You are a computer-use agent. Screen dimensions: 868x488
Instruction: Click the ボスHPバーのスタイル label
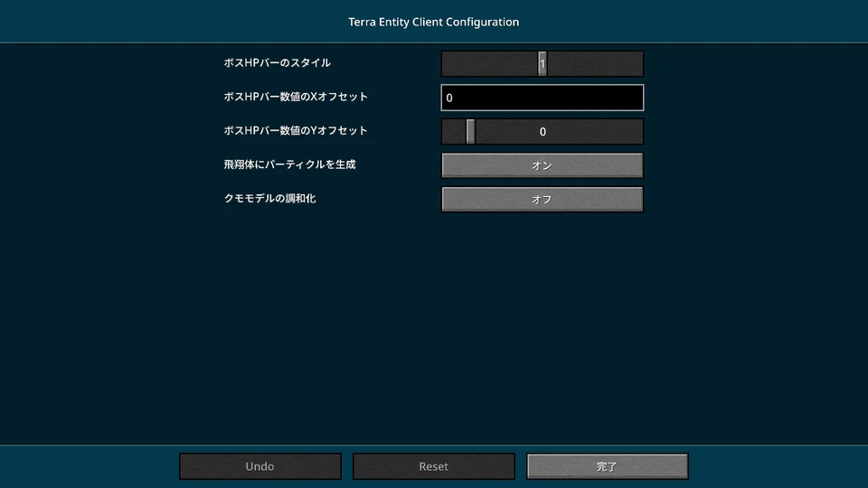(x=277, y=62)
